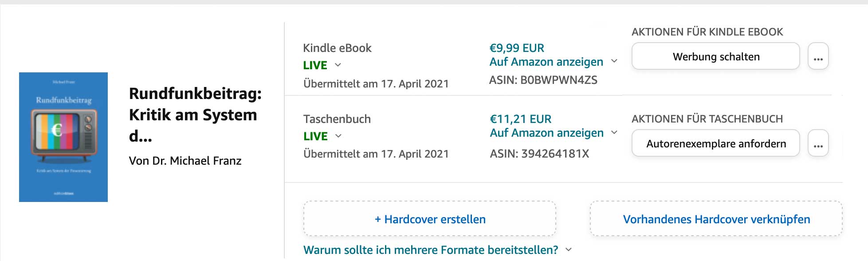Click 'Auf Amazon anzeigen' for the Taschenbuch
Image resolution: width=868 pixels, height=261 pixels.
[x=546, y=133]
